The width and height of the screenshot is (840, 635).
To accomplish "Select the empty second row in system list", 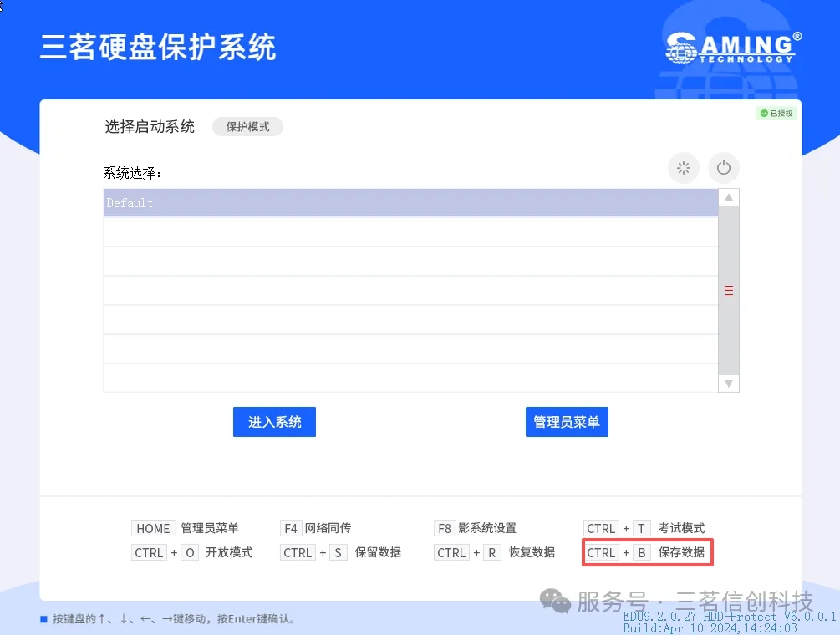I will click(x=410, y=232).
